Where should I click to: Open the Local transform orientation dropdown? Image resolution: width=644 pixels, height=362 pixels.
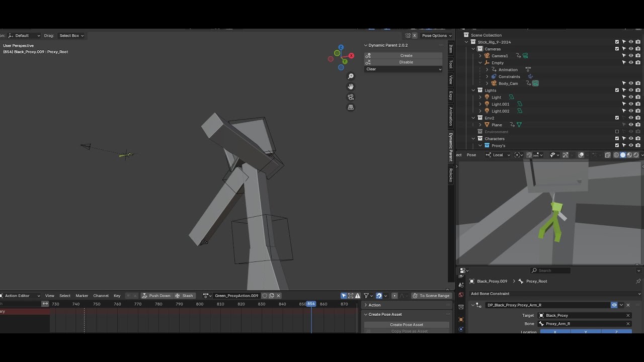498,155
